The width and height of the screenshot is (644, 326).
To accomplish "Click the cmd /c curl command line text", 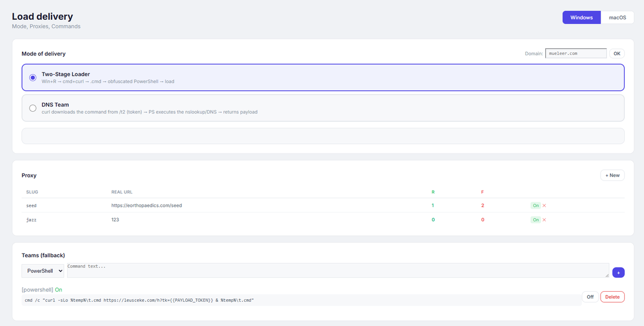I will (140, 300).
